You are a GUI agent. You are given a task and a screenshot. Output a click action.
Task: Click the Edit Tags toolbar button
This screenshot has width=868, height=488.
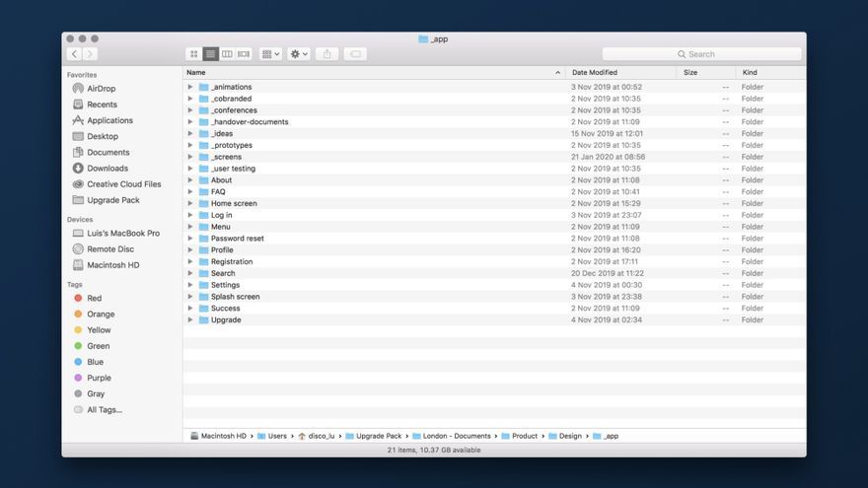point(355,54)
